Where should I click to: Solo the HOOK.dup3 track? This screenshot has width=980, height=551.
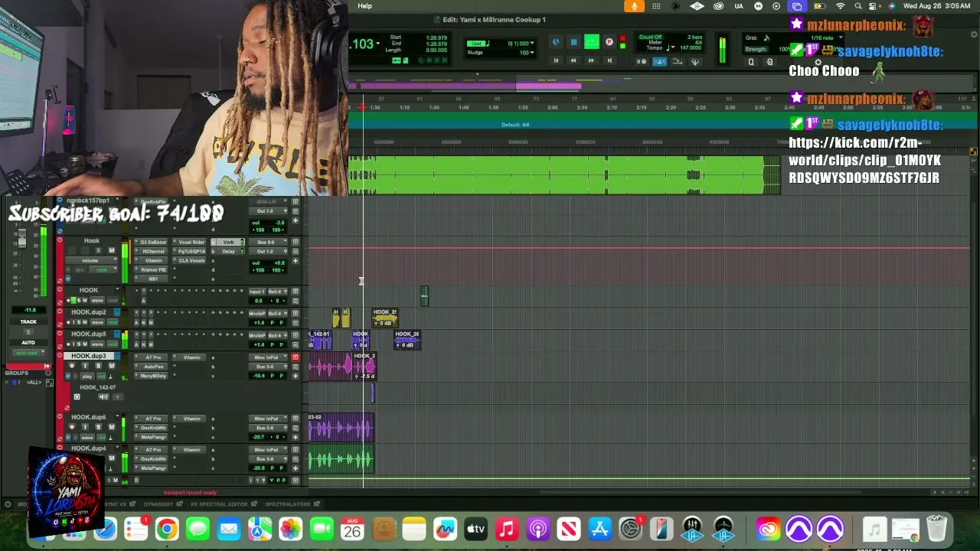click(x=98, y=367)
